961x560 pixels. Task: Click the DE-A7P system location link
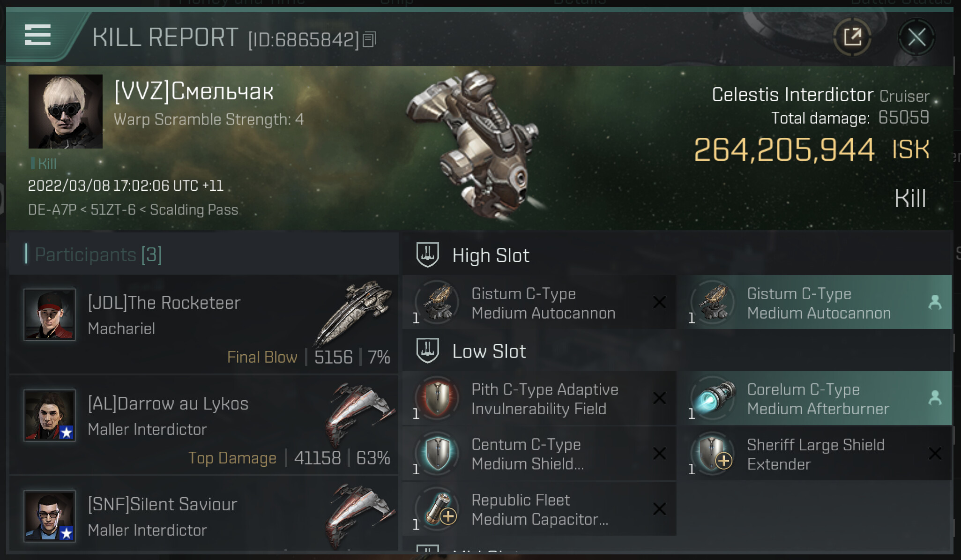point(52,209)
